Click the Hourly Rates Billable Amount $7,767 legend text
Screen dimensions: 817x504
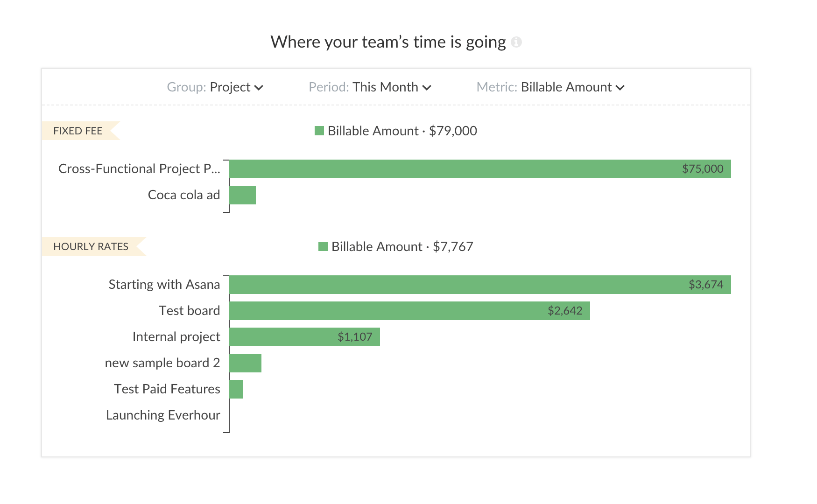402,246
